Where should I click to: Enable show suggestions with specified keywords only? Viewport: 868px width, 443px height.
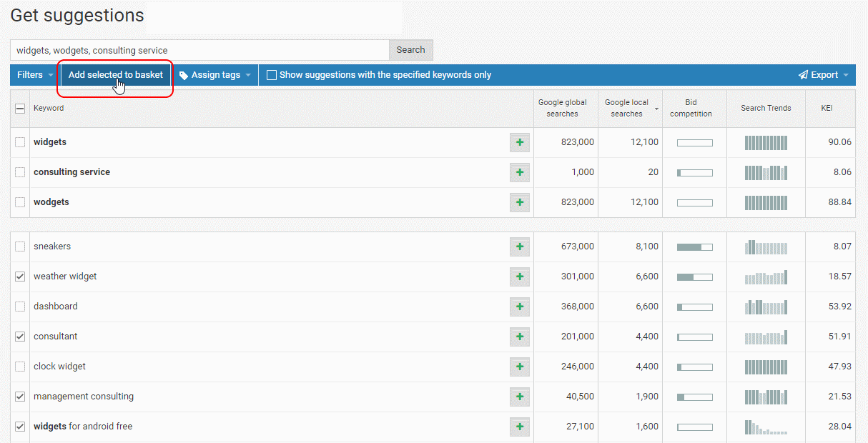click(272, 75)
